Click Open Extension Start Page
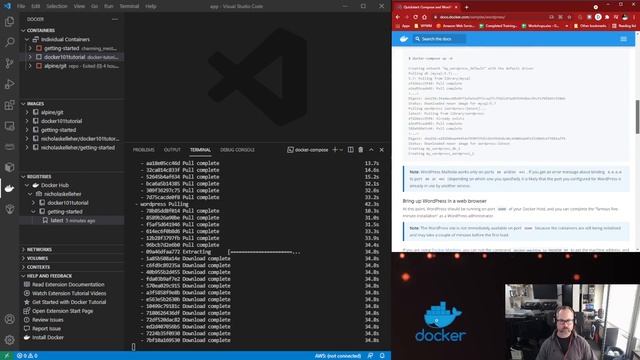The width and height of the screenshot is (640, 360). [62, 311]
